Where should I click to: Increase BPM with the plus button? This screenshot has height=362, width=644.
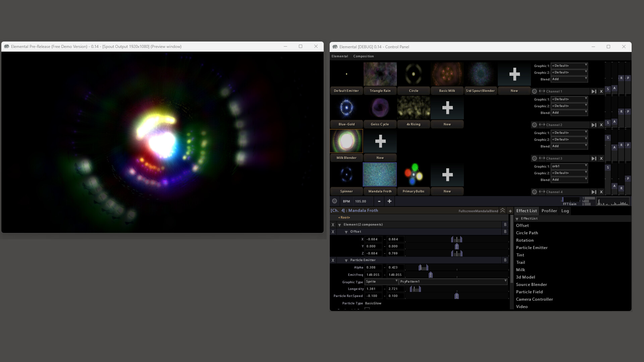(x=389, y=201)
